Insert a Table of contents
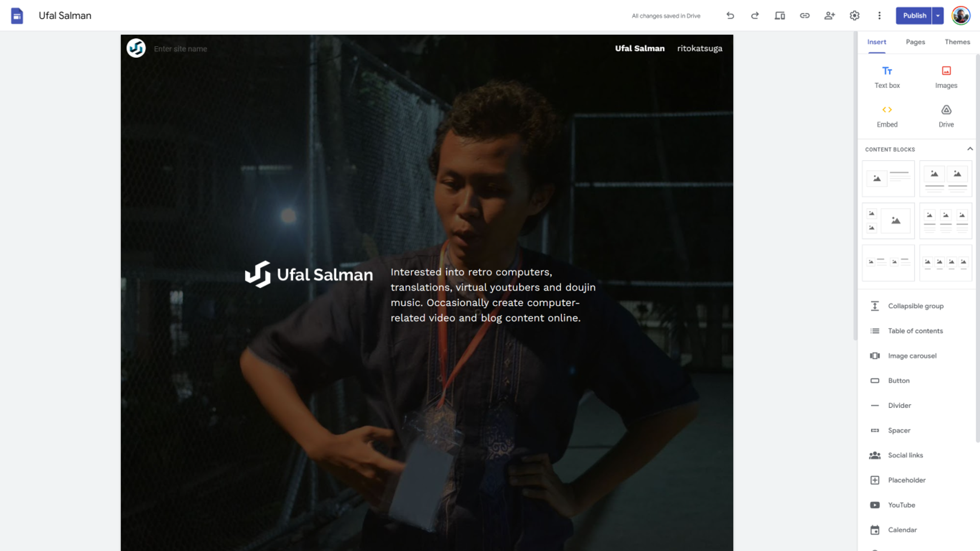The image size is (980, 551). (x=916, y=331)
